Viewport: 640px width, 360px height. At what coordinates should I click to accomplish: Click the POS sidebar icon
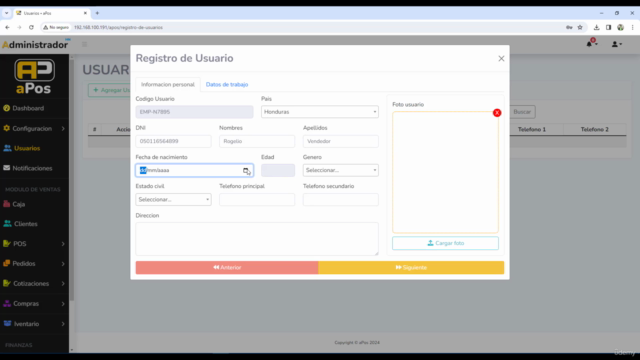[7, 243]
